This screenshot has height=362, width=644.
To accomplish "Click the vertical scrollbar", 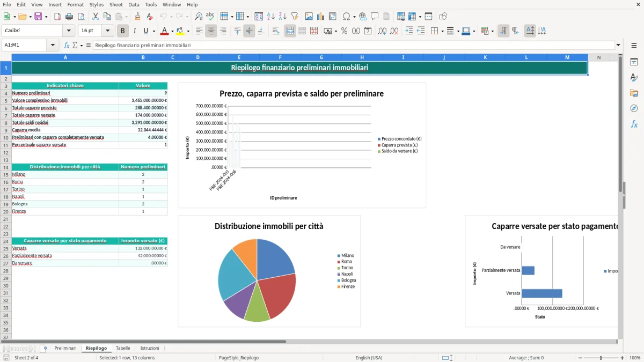I will coord(620,196).
